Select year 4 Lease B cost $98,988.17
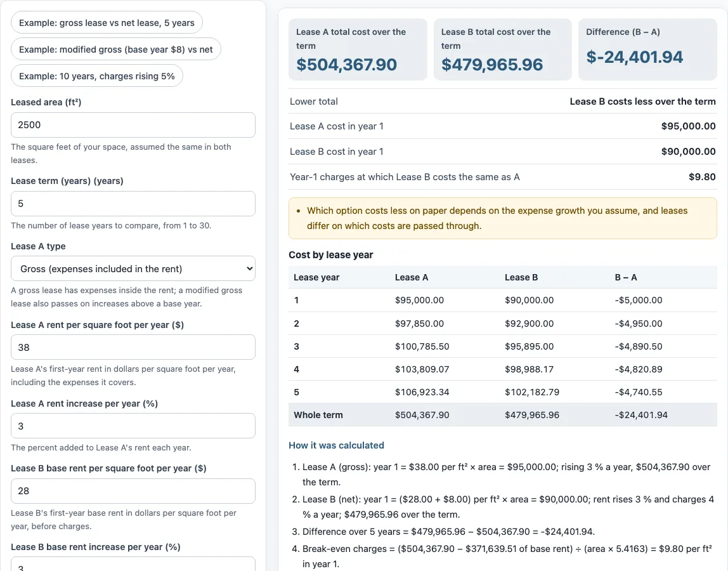Viewport: 728px width, 571px height. [x=530, y=369]
